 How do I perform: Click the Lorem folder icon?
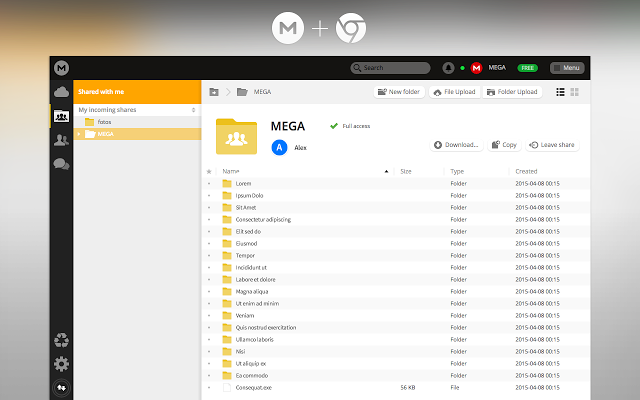(227, 183)
